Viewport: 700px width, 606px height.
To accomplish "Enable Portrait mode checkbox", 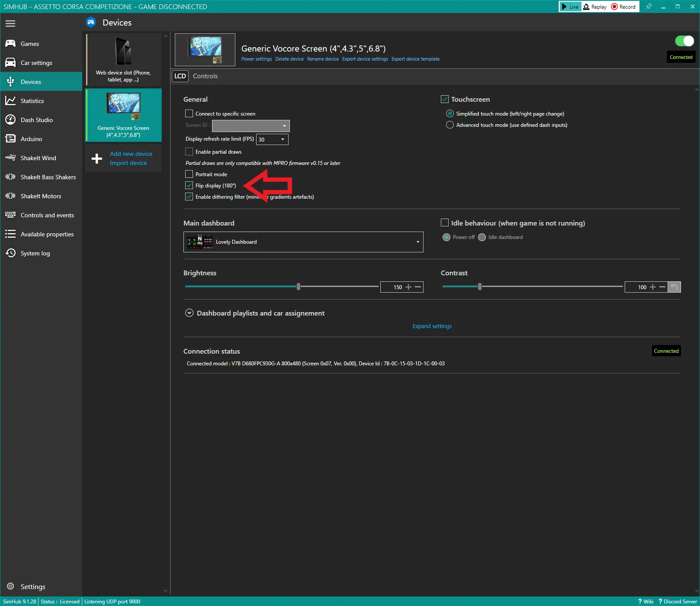I will point(189,174).
